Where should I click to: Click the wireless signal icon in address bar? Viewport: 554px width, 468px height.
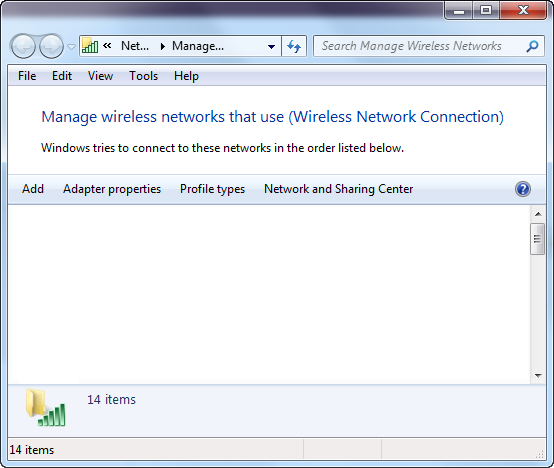pyautogui.click(x=90, y=46)
